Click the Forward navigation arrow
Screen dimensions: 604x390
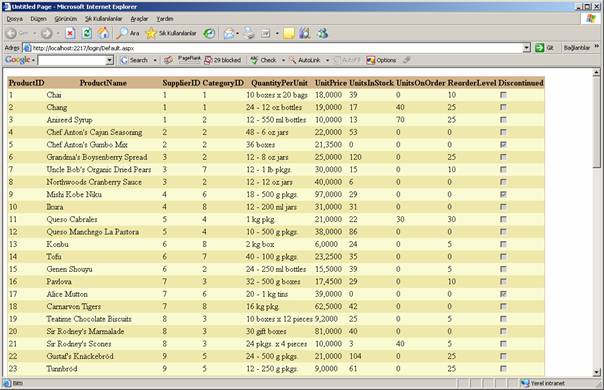(x=47, y=34)
